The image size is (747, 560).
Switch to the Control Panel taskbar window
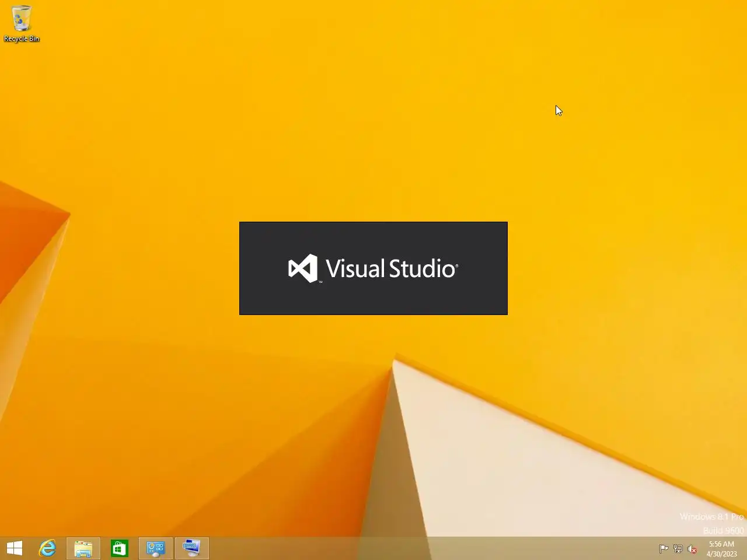(156, 548)
